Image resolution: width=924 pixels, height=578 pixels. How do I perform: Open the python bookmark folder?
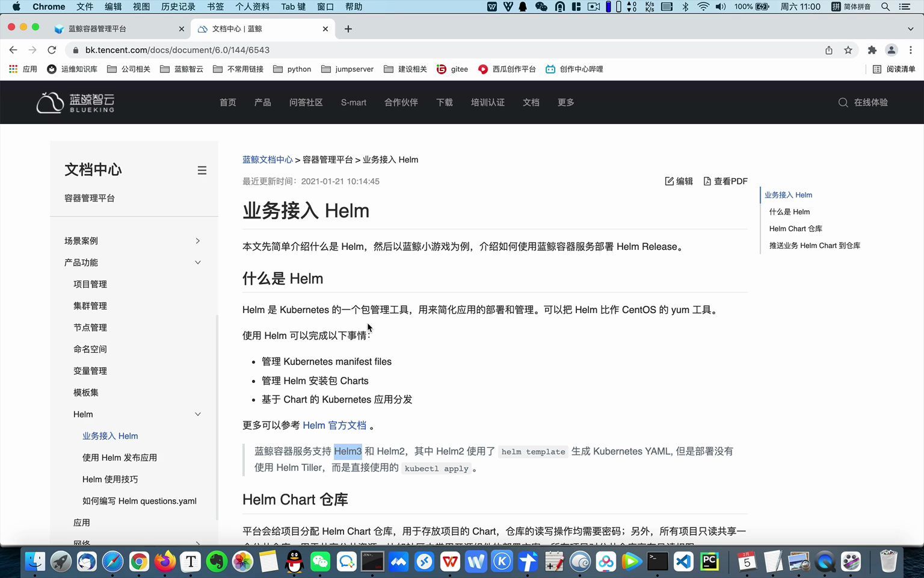coord(292,69)
